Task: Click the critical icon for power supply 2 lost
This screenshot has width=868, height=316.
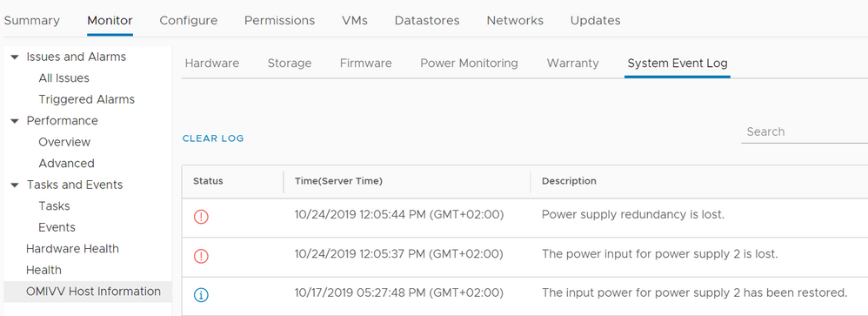Action: click(x=201, y=256)
